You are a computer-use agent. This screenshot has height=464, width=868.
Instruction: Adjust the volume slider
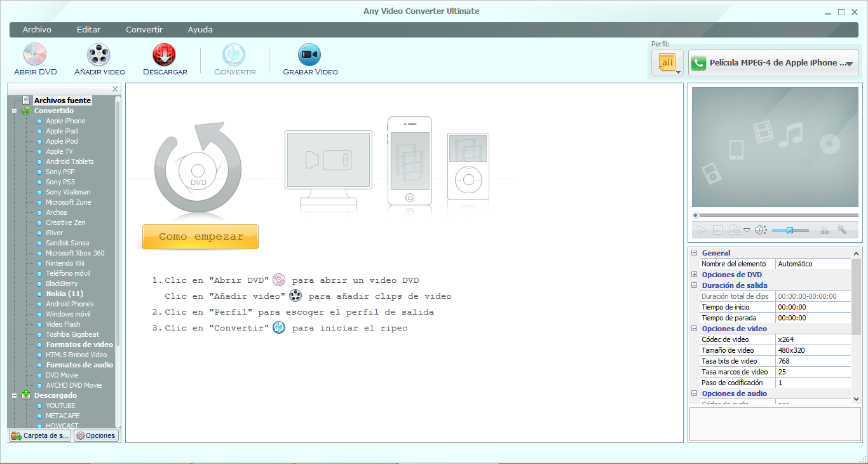coord(790,230)
